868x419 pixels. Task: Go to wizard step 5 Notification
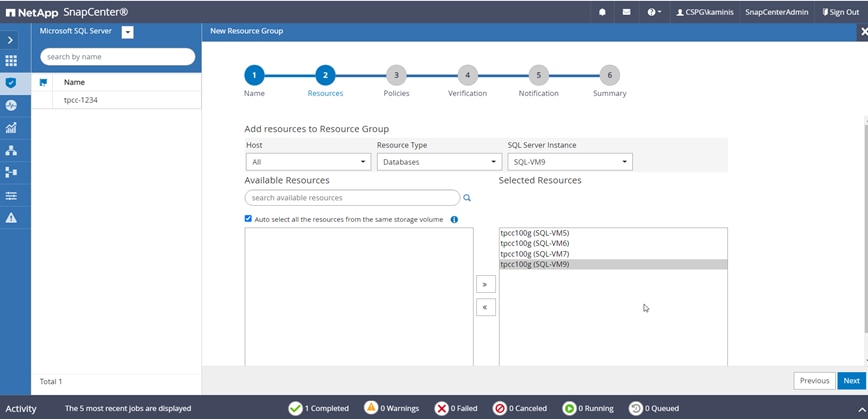coord(538,75)
